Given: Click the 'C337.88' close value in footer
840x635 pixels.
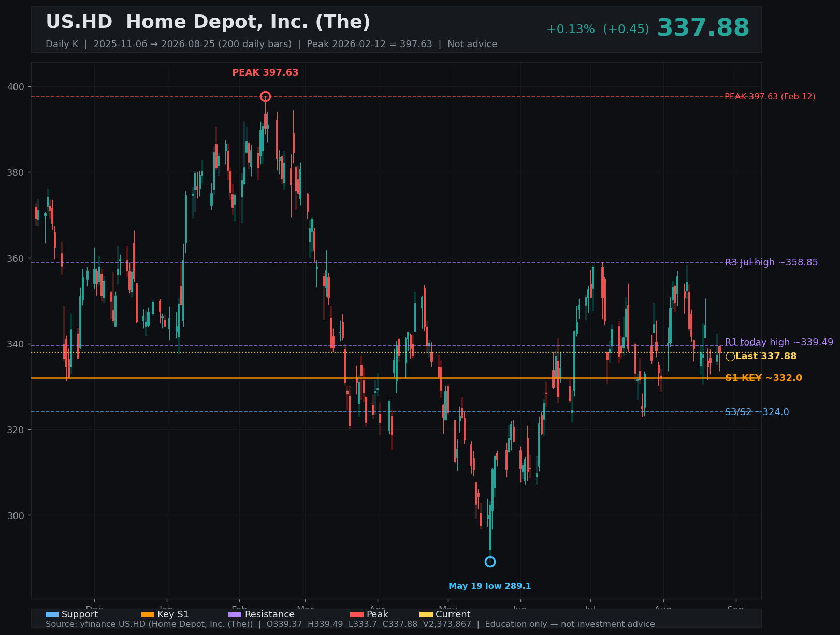Looking at the screenshot, I should click(400, 624).
